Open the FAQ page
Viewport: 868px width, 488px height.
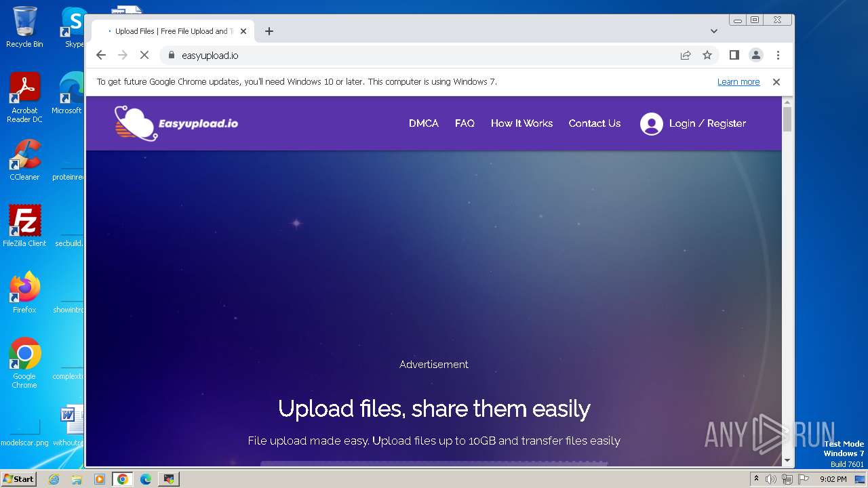click(x=465, y=123)
